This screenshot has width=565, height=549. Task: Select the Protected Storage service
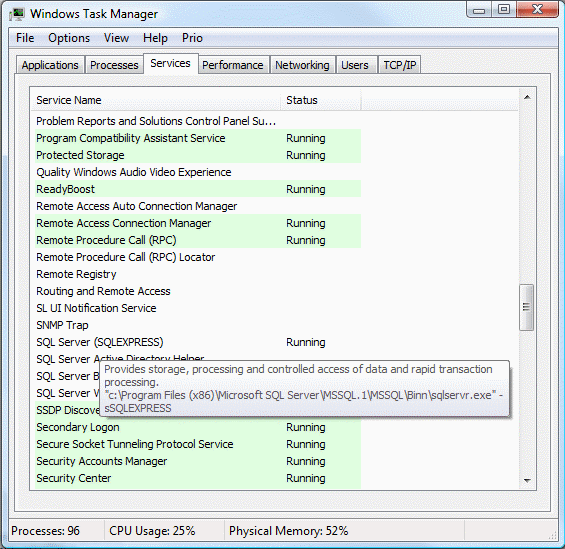[197, 155]
